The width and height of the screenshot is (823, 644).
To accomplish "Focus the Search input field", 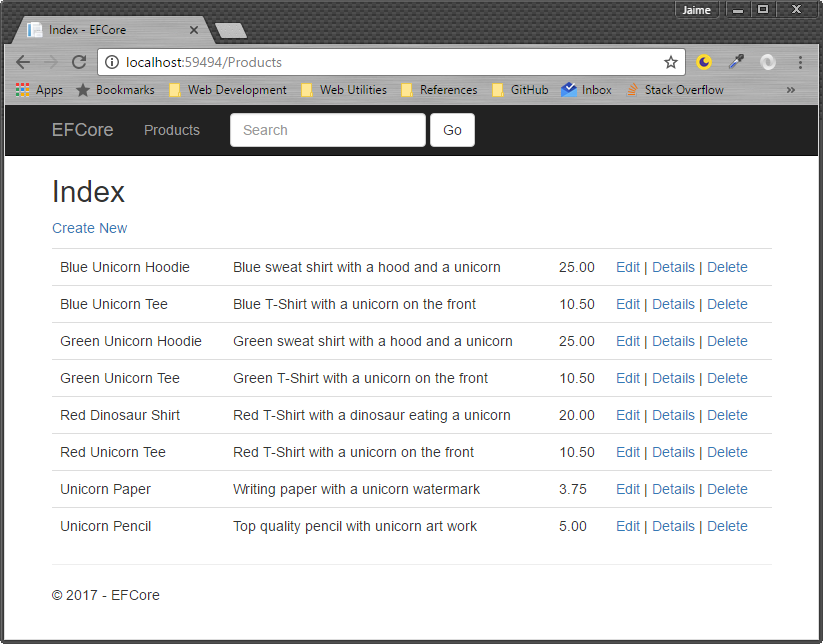I will point(327,130).
